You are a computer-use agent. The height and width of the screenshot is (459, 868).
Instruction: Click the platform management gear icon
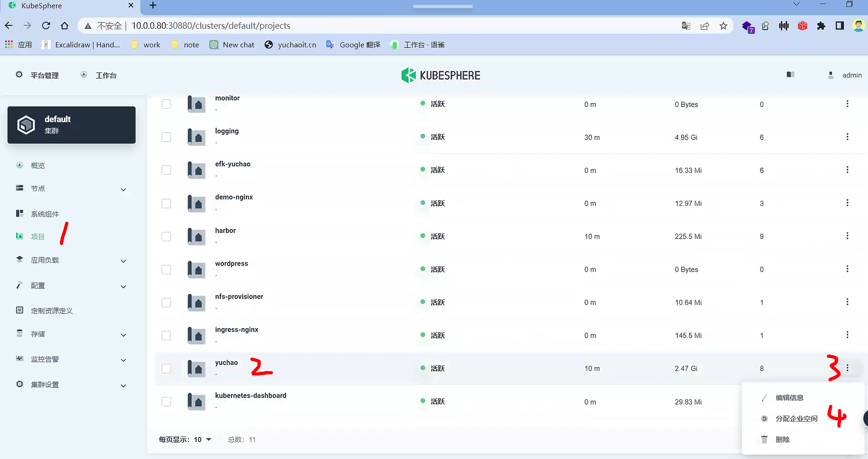pos(19,74)
